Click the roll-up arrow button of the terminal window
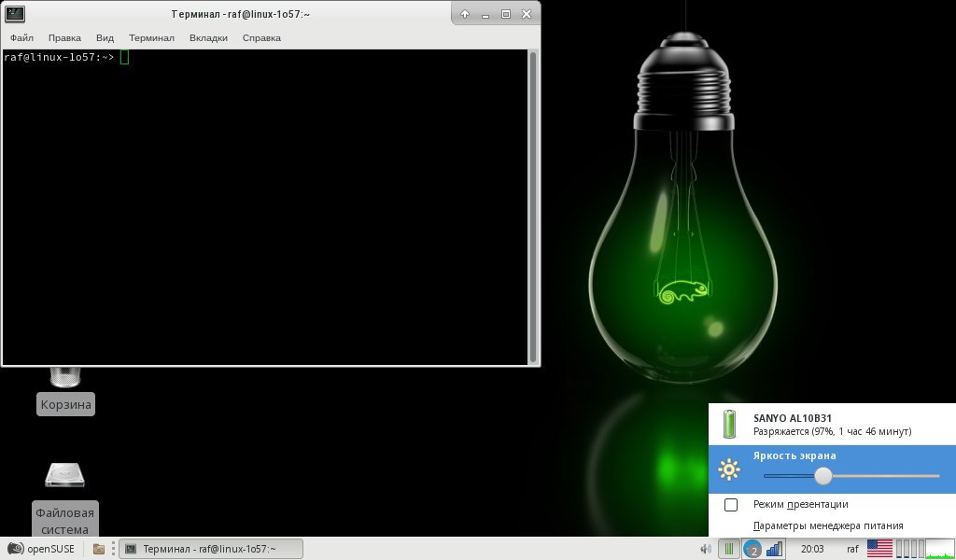The height and width of the screenshot is (560, 956). coord(465,14)
